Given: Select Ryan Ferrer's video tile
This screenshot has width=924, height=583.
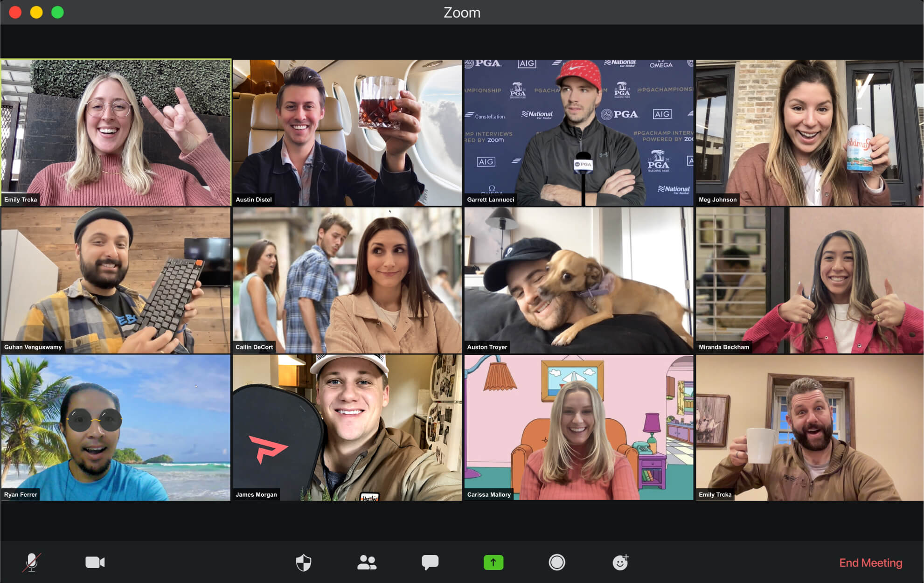Looking at the screenshot, I should pyautogui.click(x=116, y=428).
